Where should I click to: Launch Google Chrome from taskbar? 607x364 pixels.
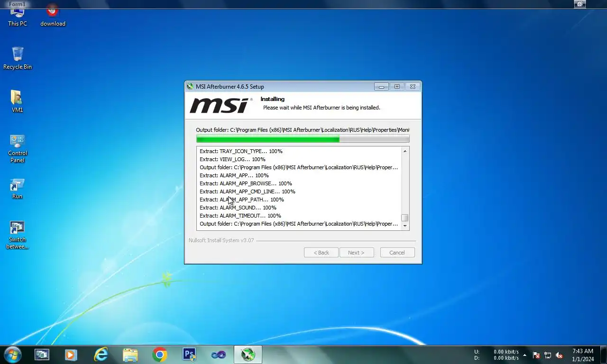click(160, 355)
